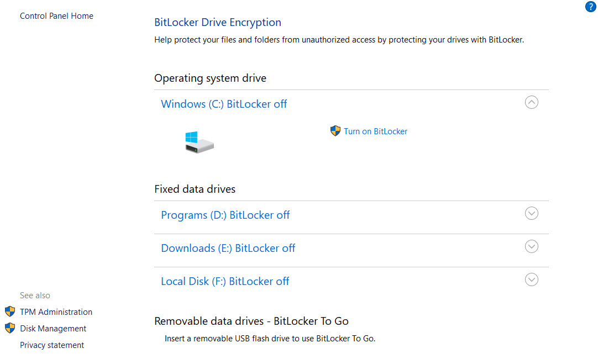Click the shield icon beside Turn on BitLocker
This screenshot has width=598, height=364.
pos(335,131)
